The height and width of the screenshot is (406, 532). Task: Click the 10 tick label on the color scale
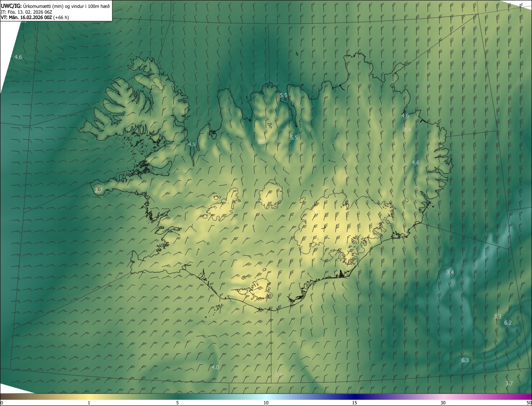(x=266, y=403)
